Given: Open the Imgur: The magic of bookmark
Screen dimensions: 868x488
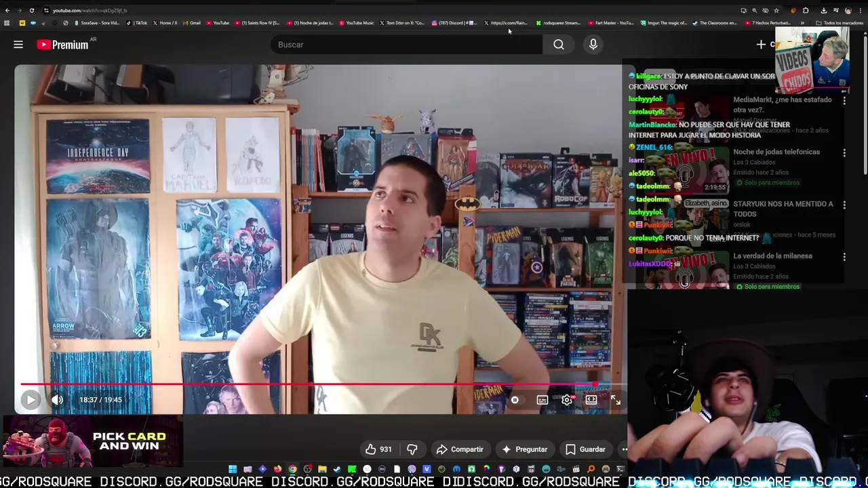Looking at the screenshot, I should (x=664, y=23).
